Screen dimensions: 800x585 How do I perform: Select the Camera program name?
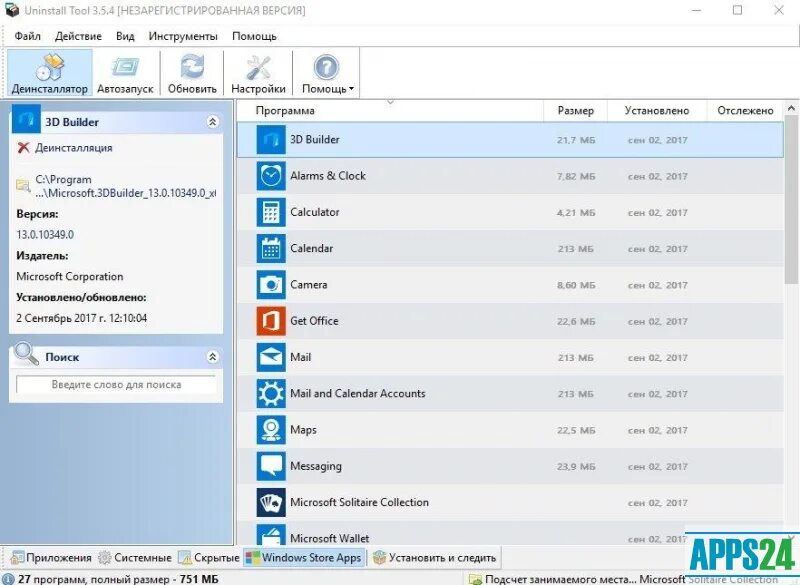coord(308,284)
